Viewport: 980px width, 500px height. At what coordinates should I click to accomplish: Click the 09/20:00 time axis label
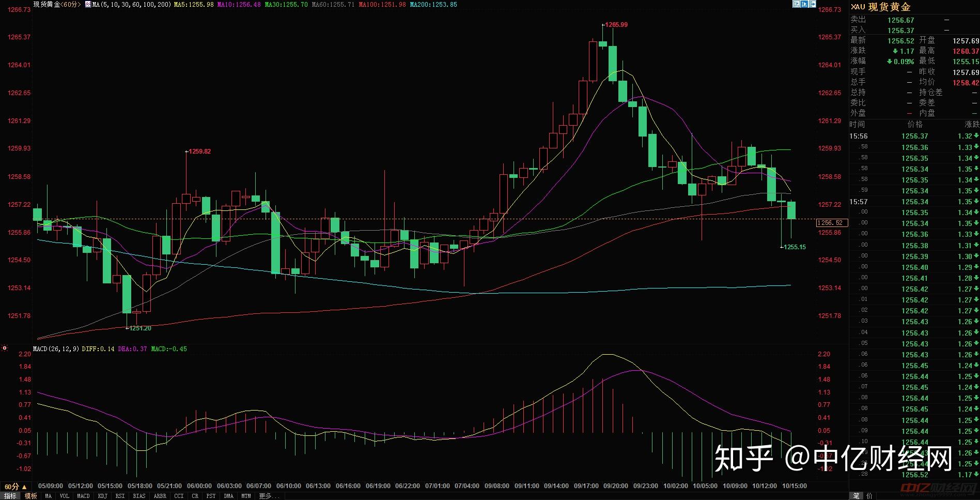pos(616,486)
